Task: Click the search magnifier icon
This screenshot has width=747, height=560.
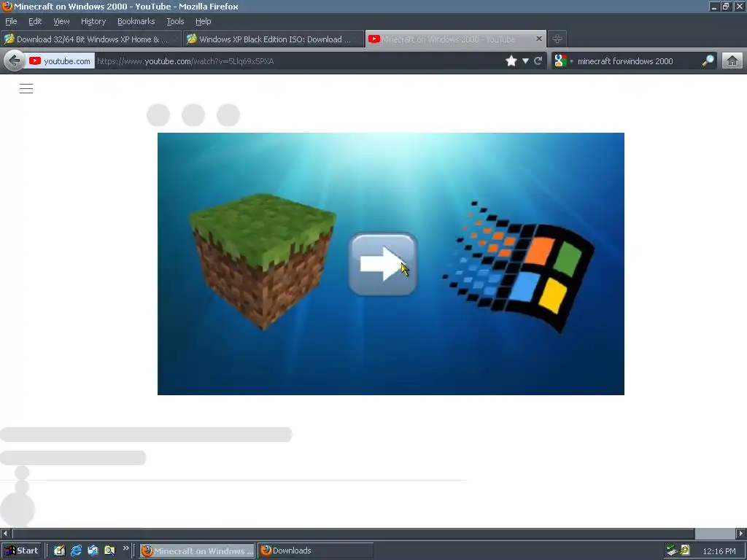Action: tap(708, 61)
